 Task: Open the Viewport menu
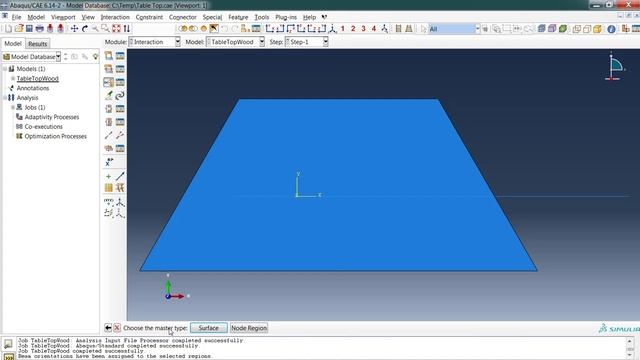click(63, 17)
